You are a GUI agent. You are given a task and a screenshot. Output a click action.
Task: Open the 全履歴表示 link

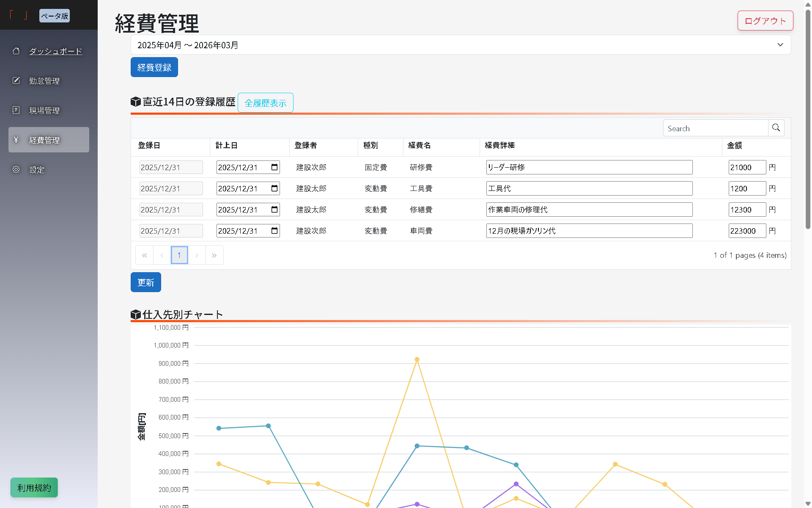[x=265, y=102]
